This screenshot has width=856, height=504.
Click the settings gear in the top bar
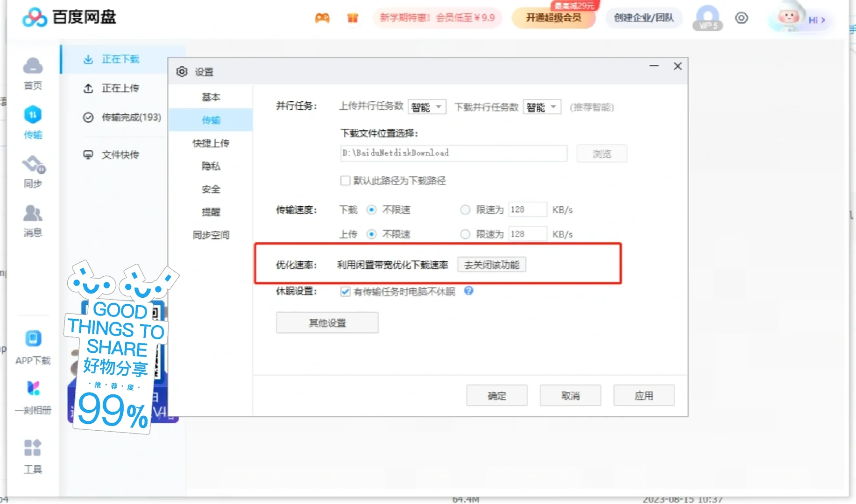(741, 18)
